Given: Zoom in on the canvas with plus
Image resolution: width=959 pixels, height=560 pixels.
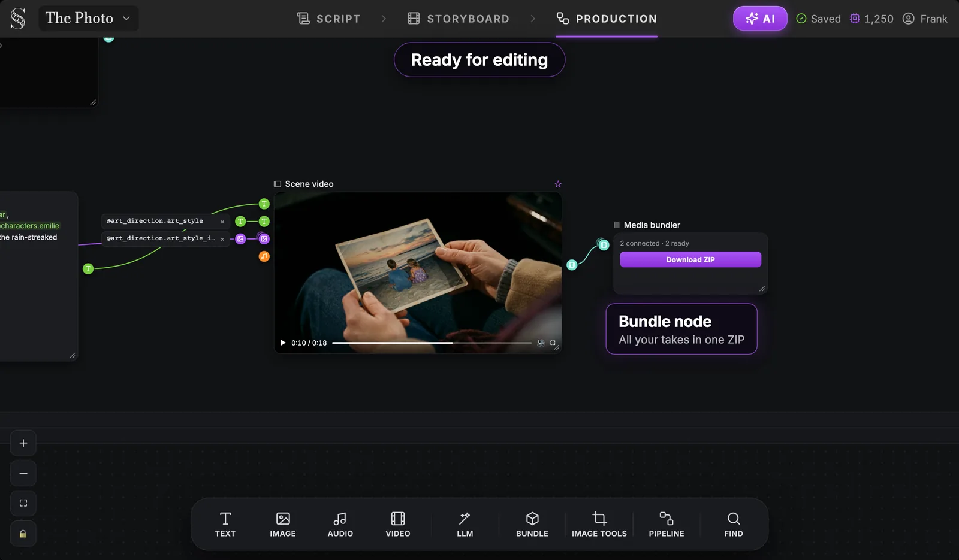Looking at the screenshot, I should click(23, 443).
